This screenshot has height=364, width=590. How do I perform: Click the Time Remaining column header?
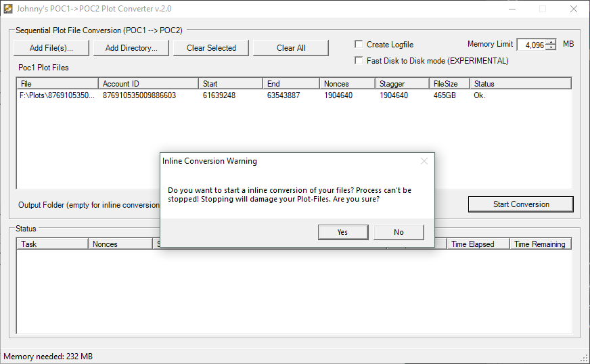(540, 244)
